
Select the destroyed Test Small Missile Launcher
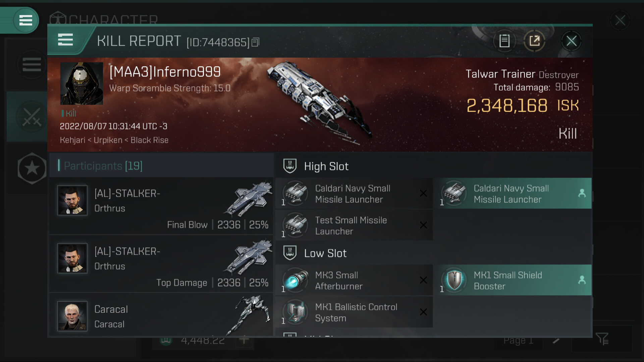[x=354, y=225]
